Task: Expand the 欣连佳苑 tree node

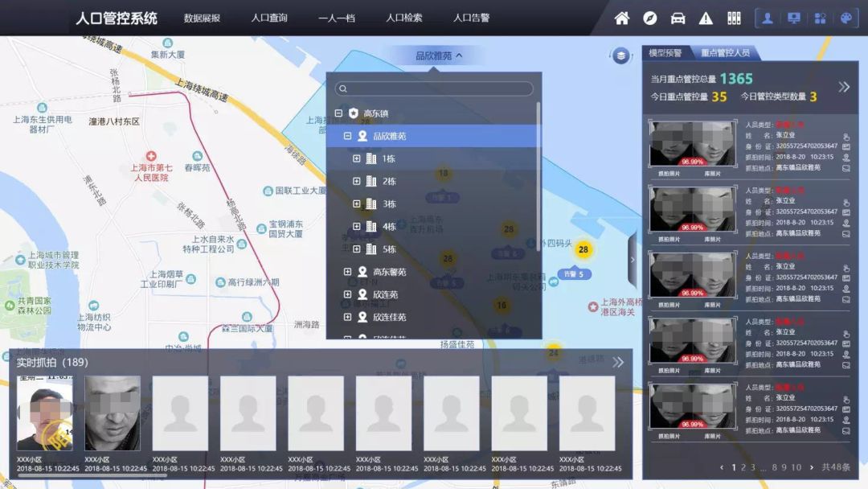Action: pyautogui.click(x=347, y=318)
